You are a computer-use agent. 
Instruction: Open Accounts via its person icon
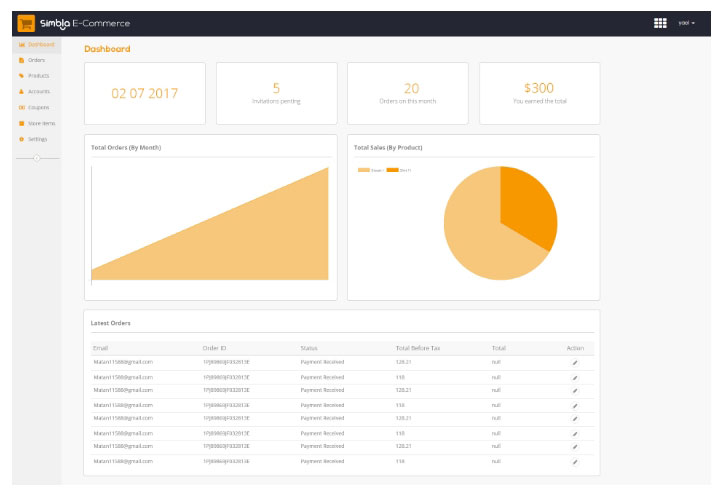[21, 91]
